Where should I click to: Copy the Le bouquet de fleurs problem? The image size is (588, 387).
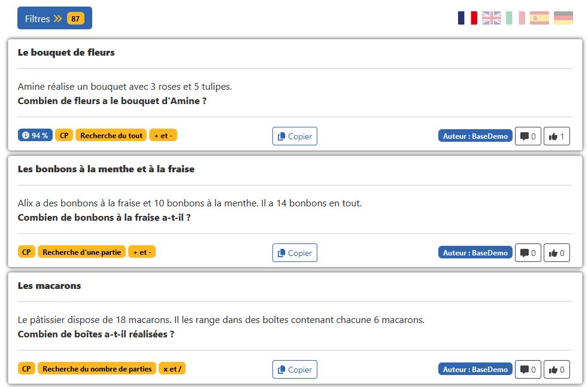295,136
